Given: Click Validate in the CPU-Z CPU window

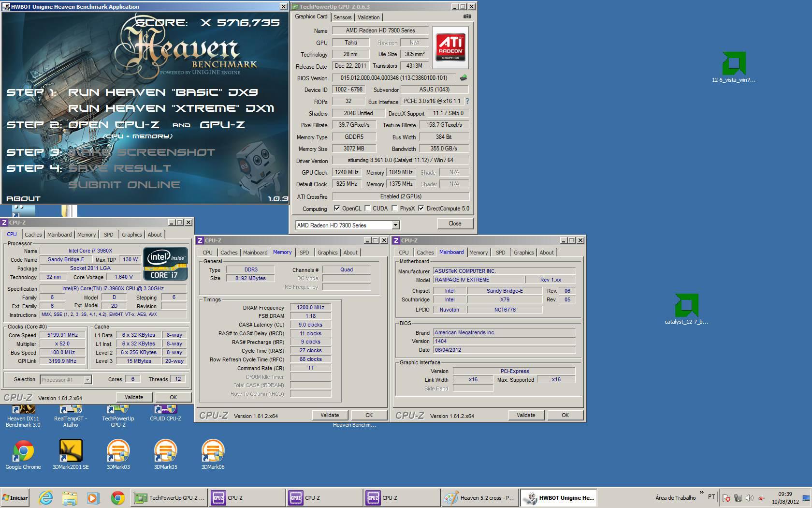Looking at the screenshot, I should pos(134,397).
